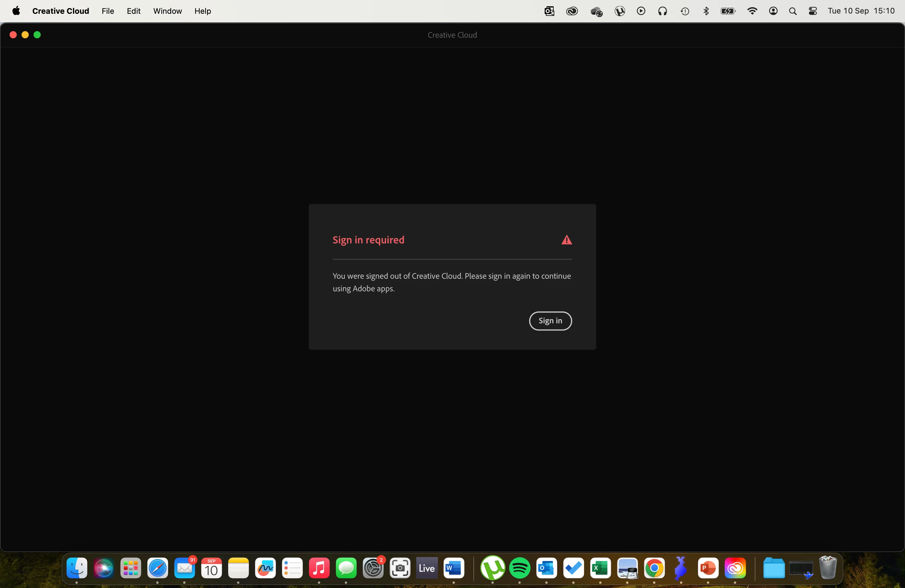Image resolution: width=905 pixels, height=588 pixels.
Task: Open the Creative Cloud app menu
Action: point(60,11)
